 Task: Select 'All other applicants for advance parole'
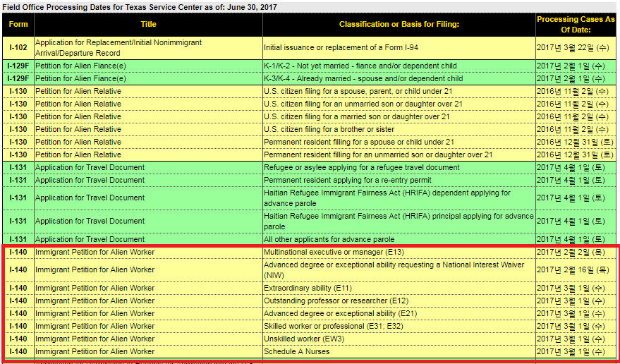coord(329,239)
